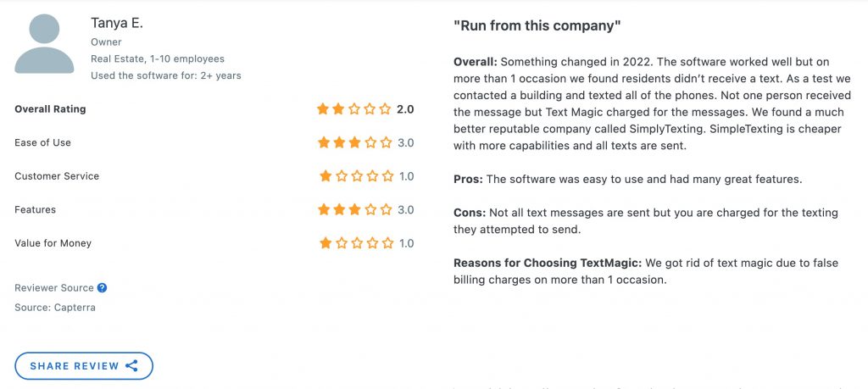
Task: Click the SHARE REVIEW button
Action: click(84, 366)
